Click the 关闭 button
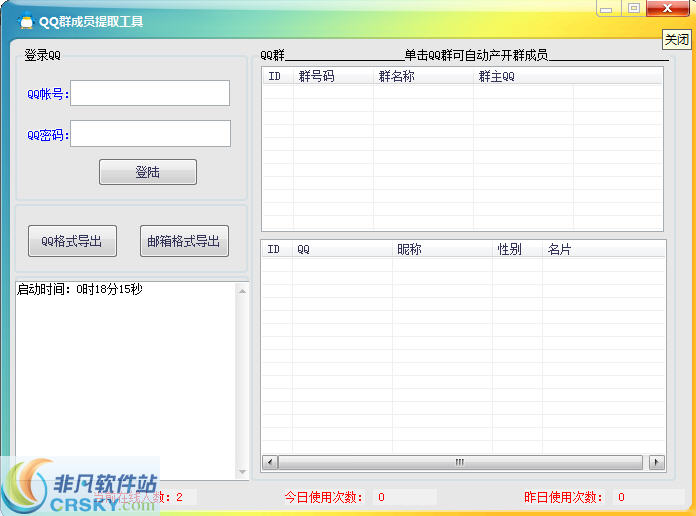Image resolution: width=696 pixels, height=516 pixels. pos(676,40)
